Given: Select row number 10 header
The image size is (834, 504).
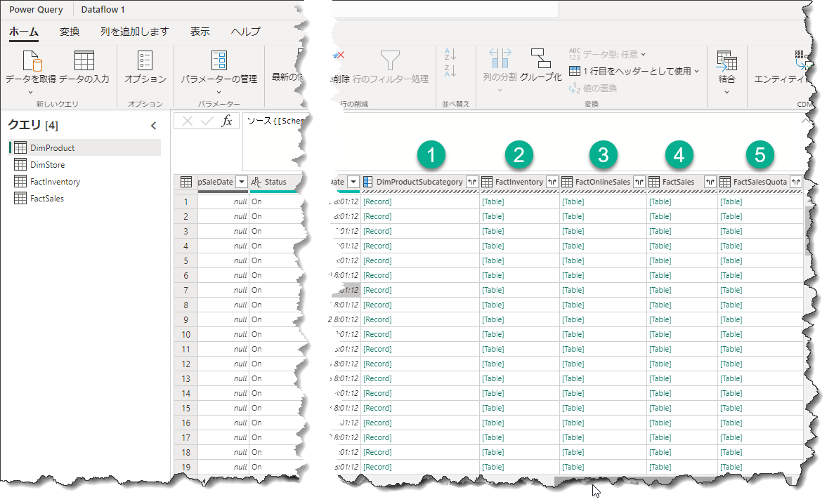Looking at the screenshot, I should click(185, 334).
